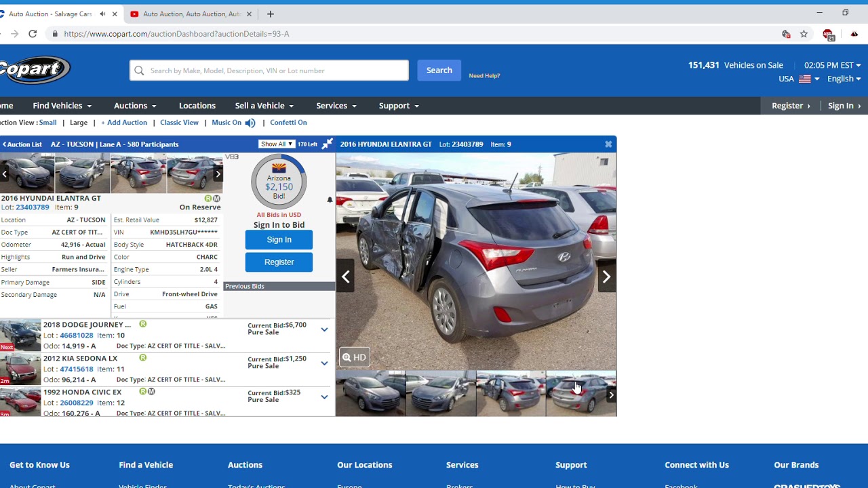
Task: Open the Sign In dropdown in the nav bar
Action: click(844, 106)
